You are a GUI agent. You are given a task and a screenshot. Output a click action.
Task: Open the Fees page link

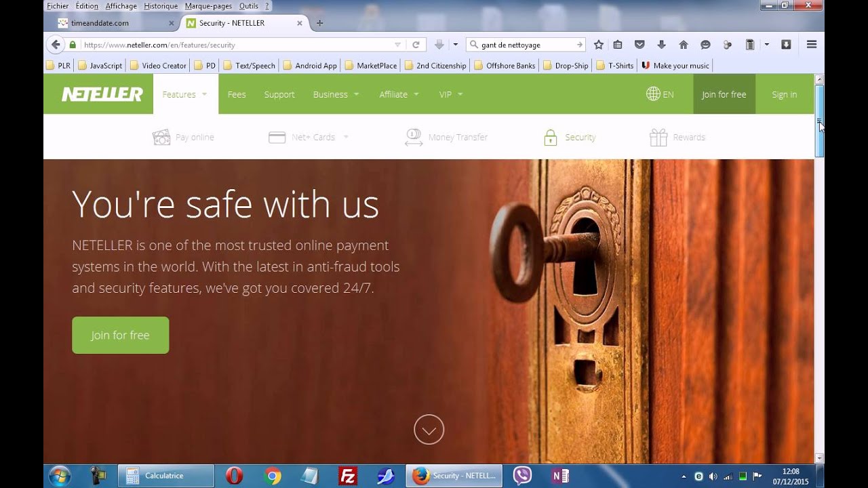[237, 94]
